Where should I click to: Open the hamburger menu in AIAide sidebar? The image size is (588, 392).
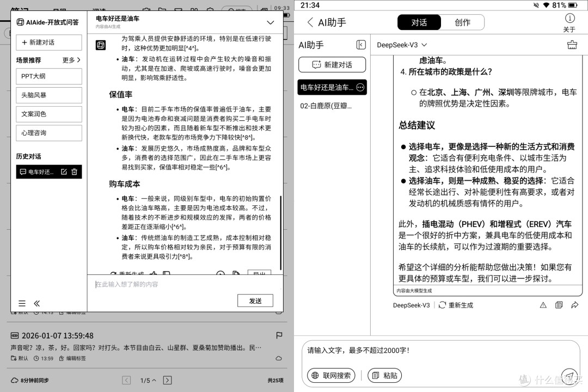point(22,303)
